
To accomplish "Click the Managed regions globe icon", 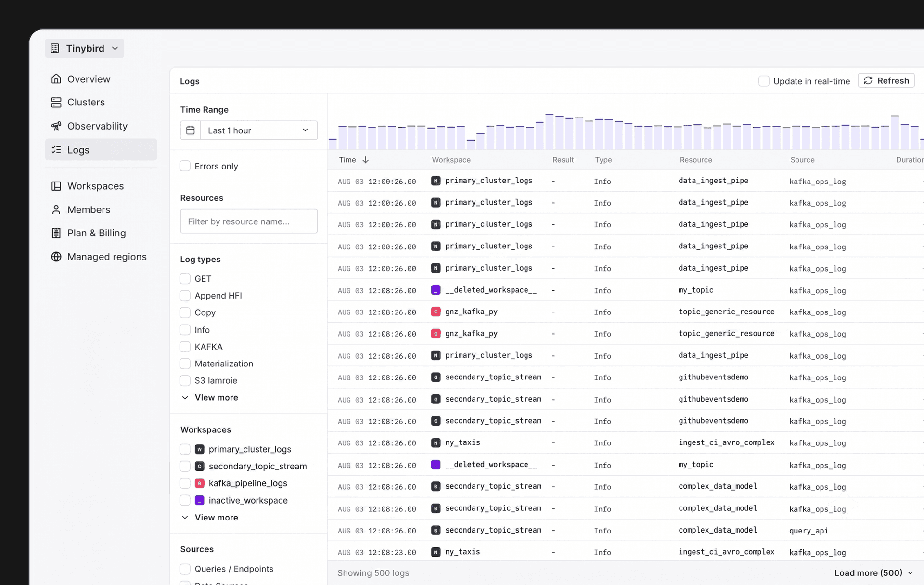I will tap(56, 257).
